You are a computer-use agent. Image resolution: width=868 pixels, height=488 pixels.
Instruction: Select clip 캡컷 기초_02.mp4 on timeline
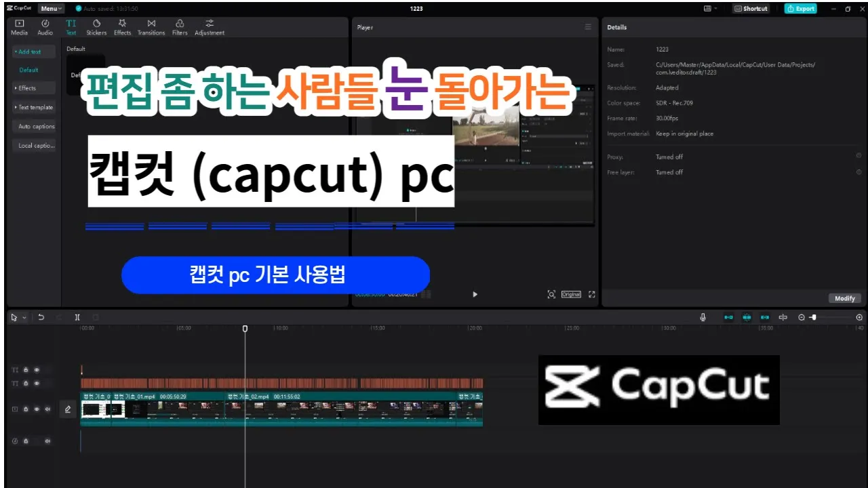click(x=340, y=409)
